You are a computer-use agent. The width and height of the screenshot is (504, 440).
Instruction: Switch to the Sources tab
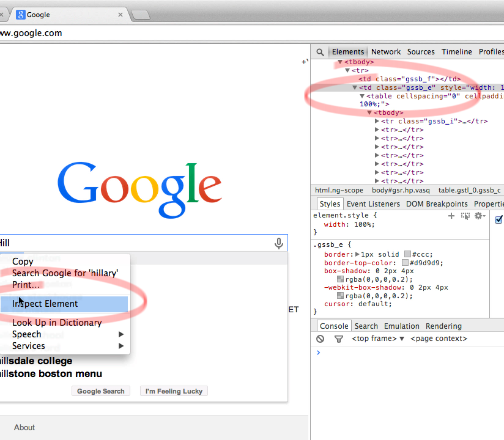pyautogui.click(x=421, y=52)
